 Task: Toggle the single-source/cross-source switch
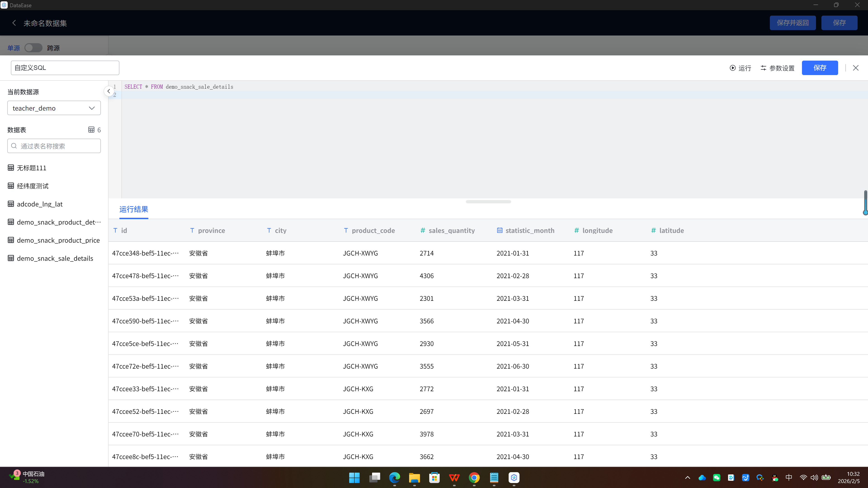coord(33,48)
